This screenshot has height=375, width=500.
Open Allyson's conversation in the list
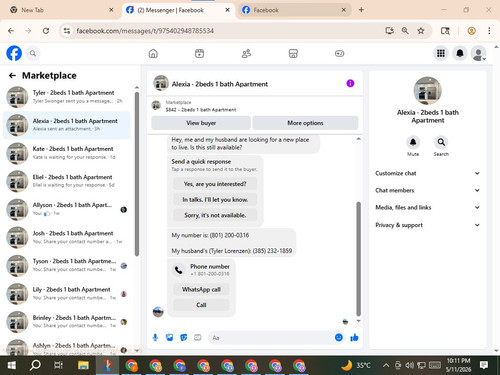click(67, 209)
